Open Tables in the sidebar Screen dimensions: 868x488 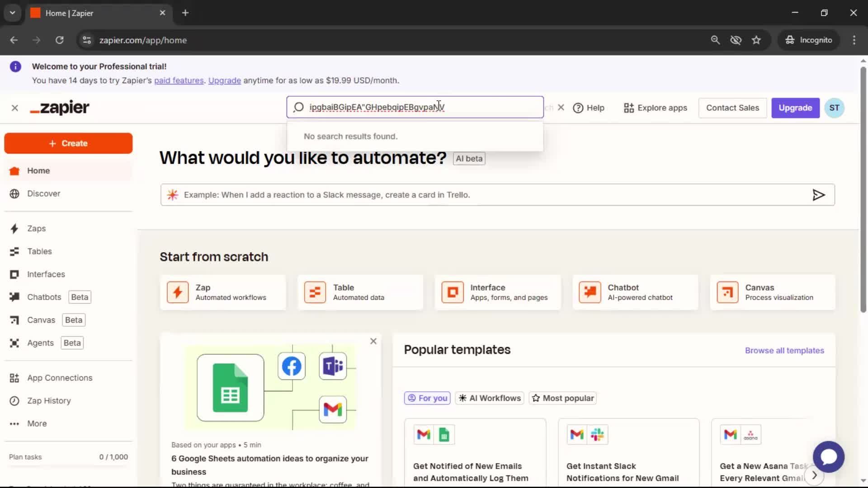[68, 251]
